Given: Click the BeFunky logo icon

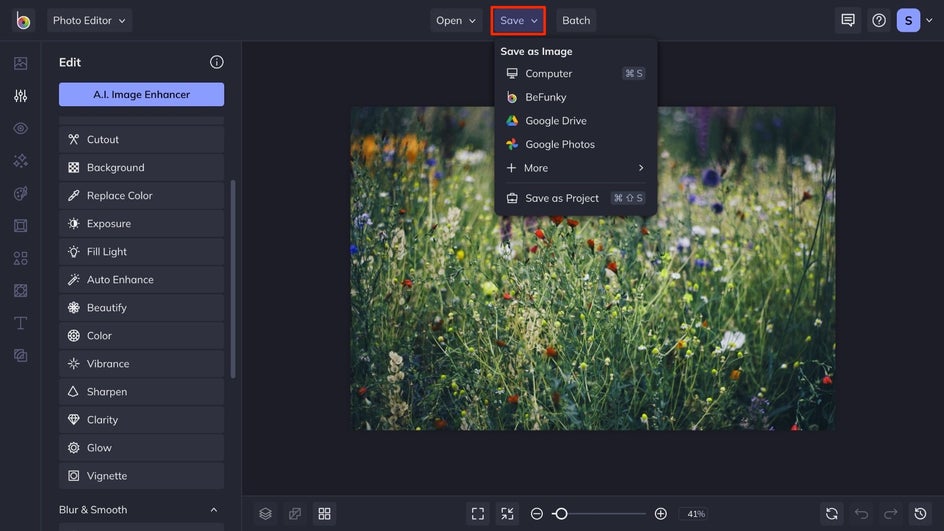Looking at the screenshot, I should (x=23, y=20).
